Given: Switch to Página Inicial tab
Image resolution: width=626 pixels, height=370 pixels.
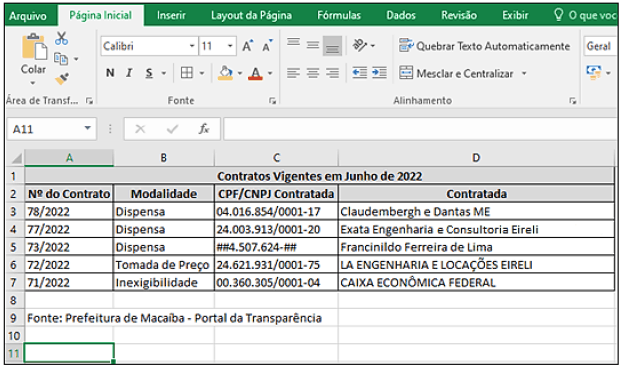Looking at the screenshot, I should point(100,16).
